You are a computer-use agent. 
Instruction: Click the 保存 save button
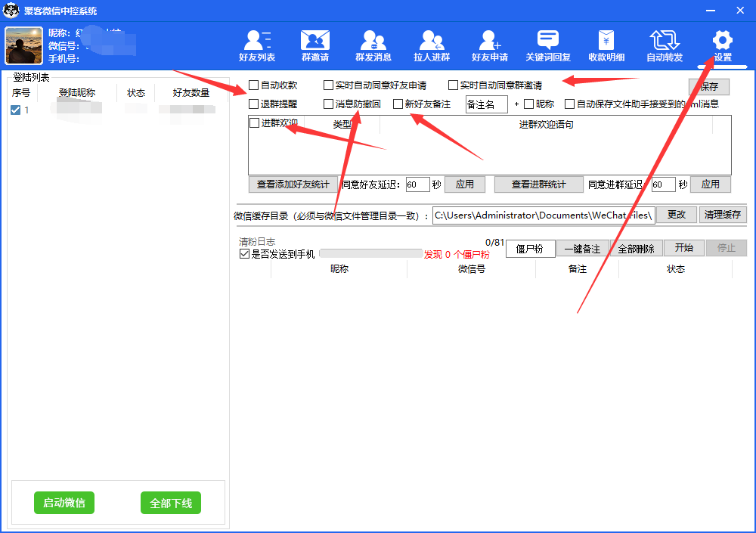pos(708,86)
